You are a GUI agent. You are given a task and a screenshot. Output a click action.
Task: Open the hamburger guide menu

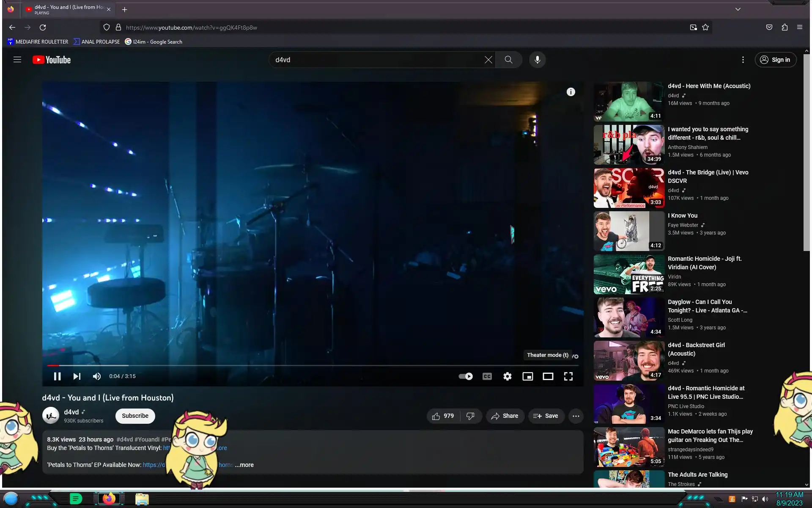coord(17,60)
